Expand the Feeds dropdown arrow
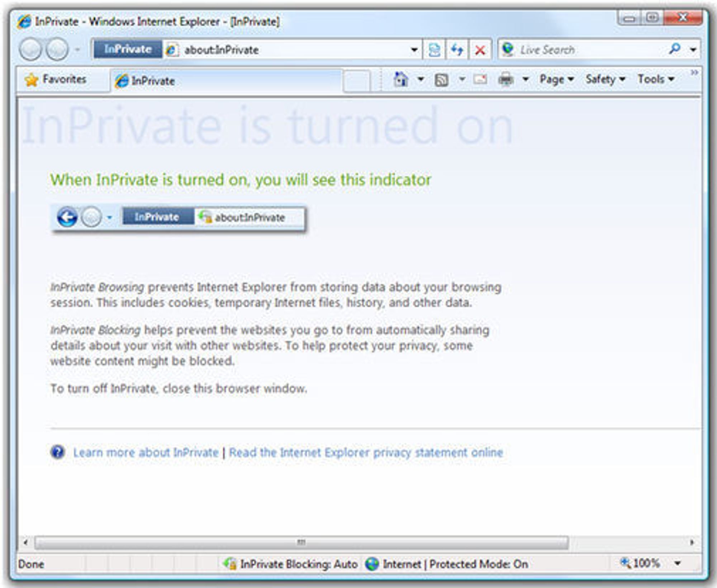This screenshot has height=588, width=717. [x=462, y=79]
